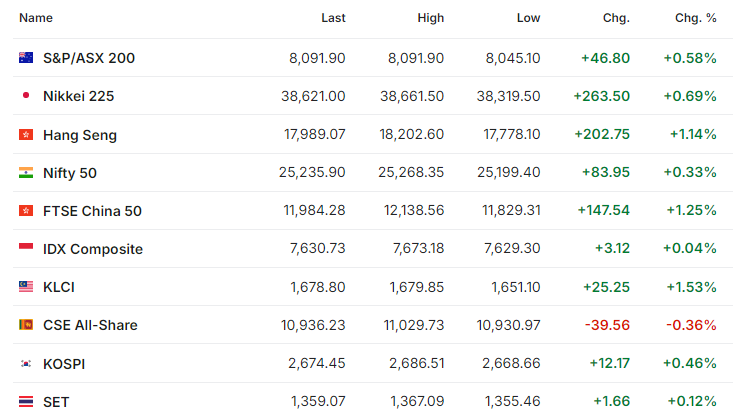Click the Hong Kong flag next to Hang Seng
Screen dimensions: 733x417
26,135
